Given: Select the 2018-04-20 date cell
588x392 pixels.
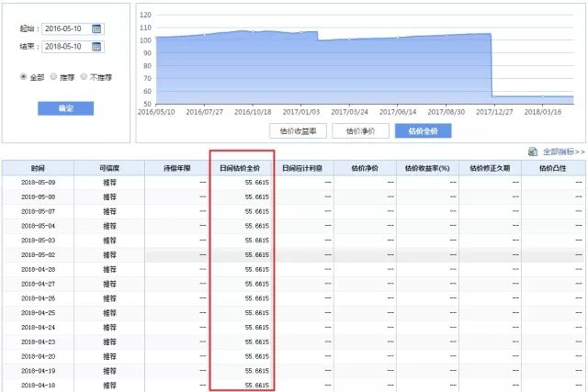Looking at the screenshot, I should point(39,356).
